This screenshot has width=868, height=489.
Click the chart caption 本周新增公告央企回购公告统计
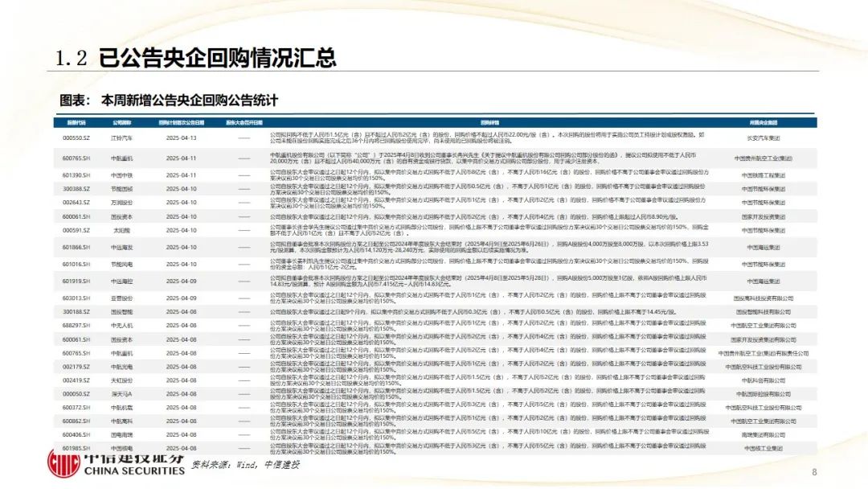click(x=190, y=101)
